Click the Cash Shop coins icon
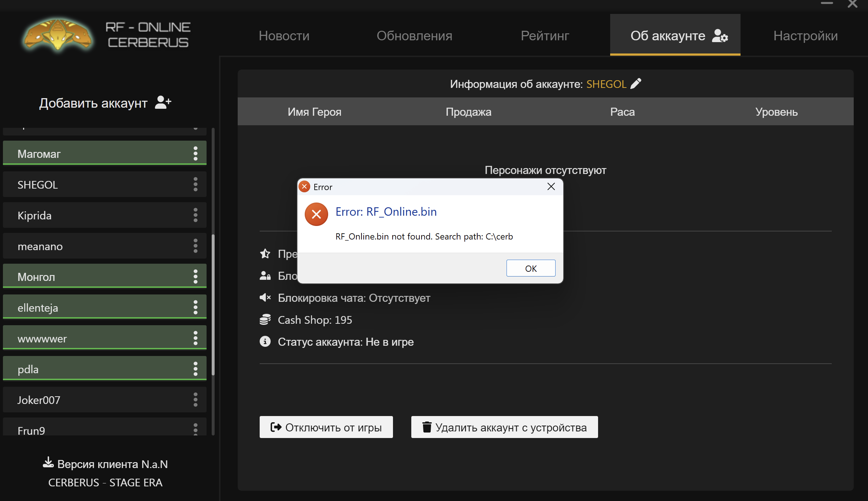 click(x=265, y=320)
